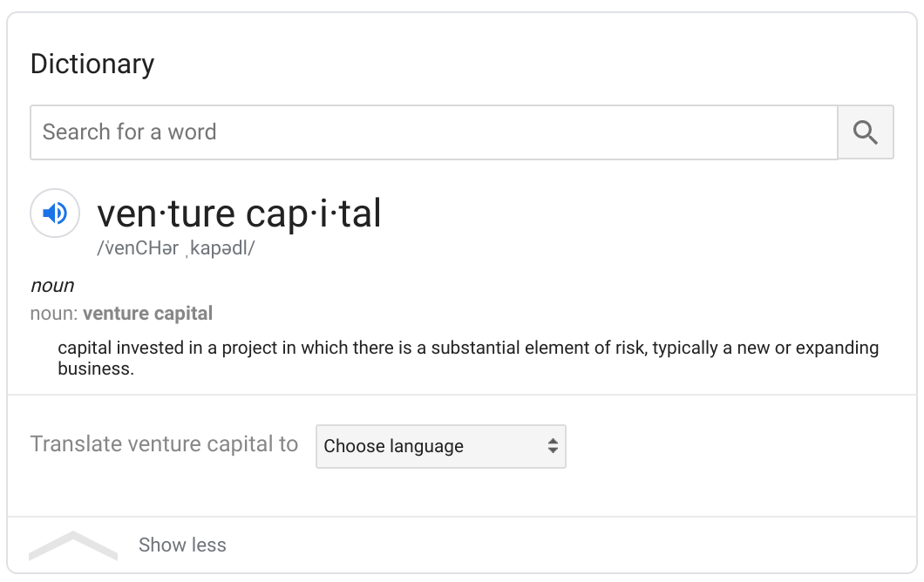Viewport: 924px width, 582px height.
Task: Open the Choose language dropdown
Action: coord(441,446)
